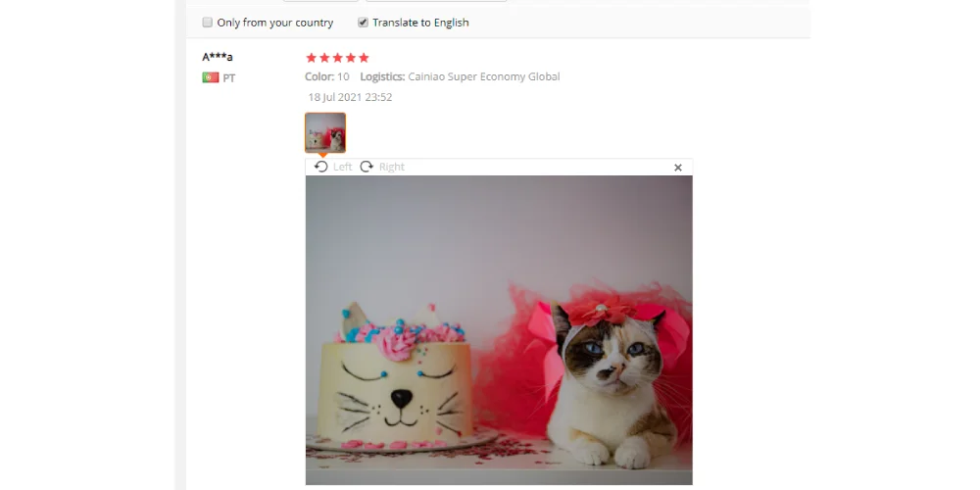The height and width of the screenshot is (490, 980).
Task: Click the enlarged cat and cake photo
Action: [x=499, y=330]
